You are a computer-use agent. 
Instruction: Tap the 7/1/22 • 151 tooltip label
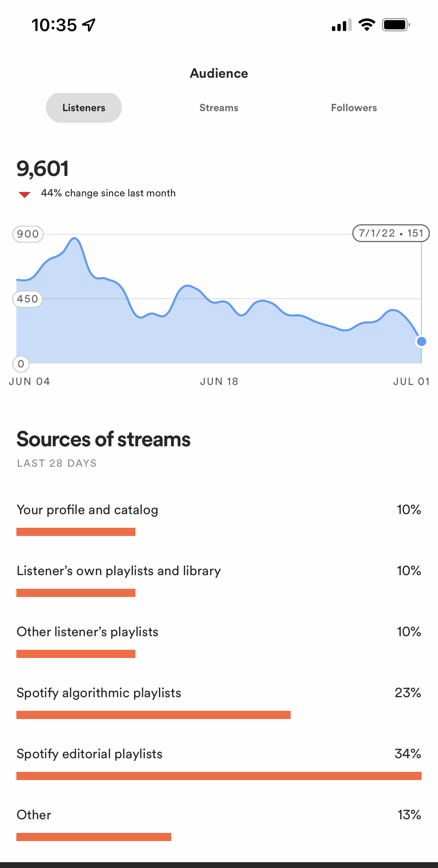pyautogui.click(x=391, y=233)
